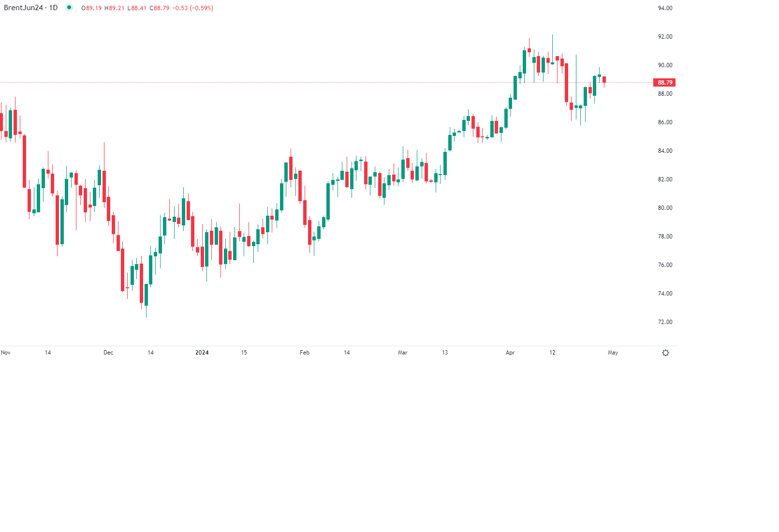Viewport: 779px width, 532px height.
Task: Click the Mar label on time axis
Action: coord(402,353)
